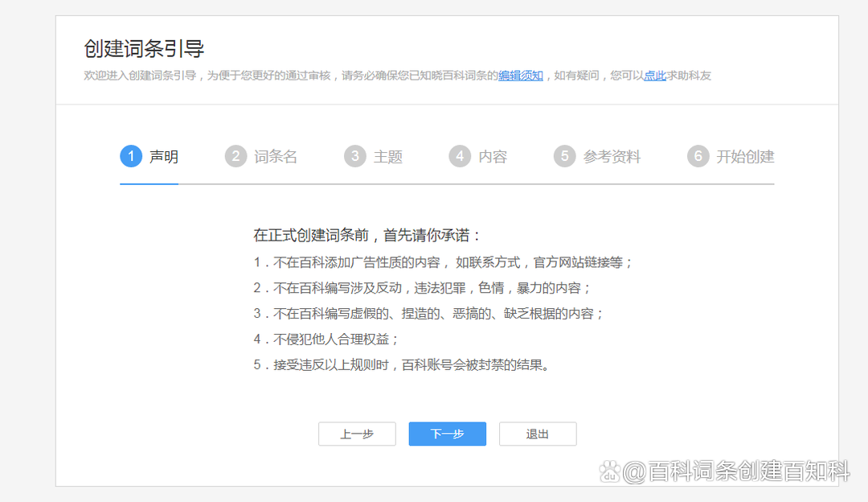
Task: Jump to the 内容 step label
Action: 493,157
